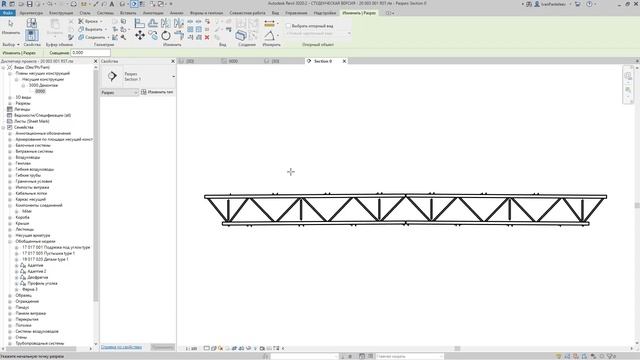This screenshot has height=360, width=640.
Task: Open the File tab
Action: pos(8,13)
